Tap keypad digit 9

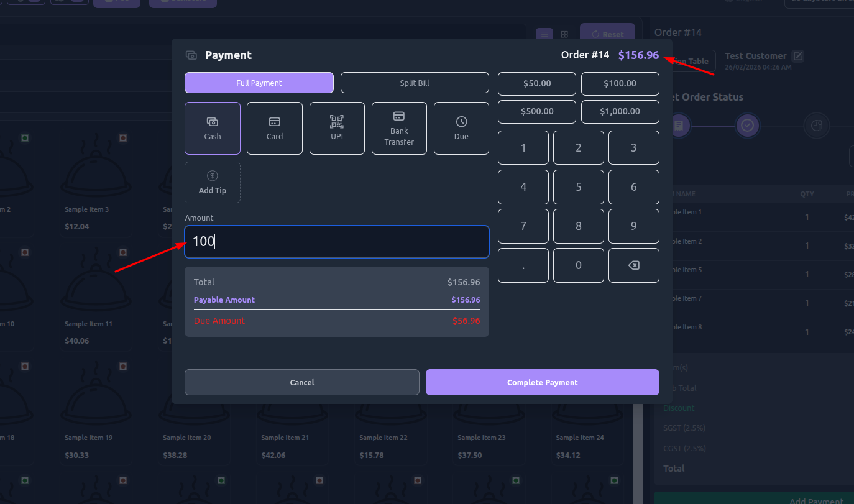coord(634,226)
